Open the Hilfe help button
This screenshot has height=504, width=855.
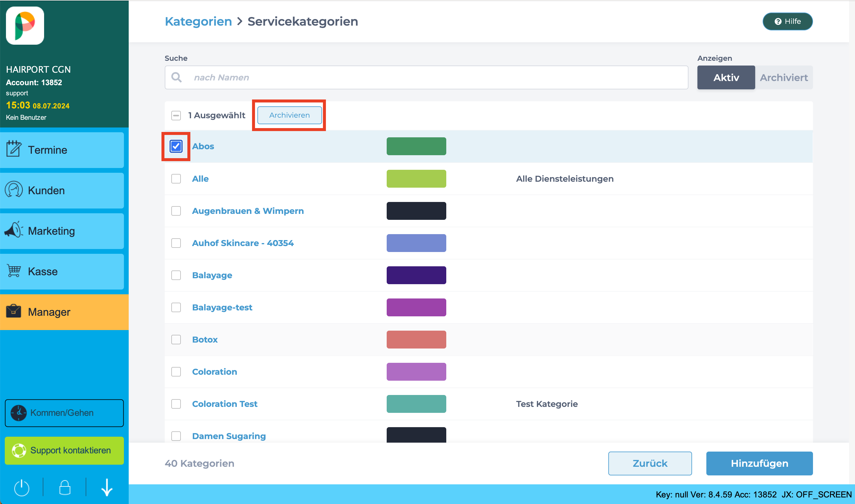click(787, 21)
